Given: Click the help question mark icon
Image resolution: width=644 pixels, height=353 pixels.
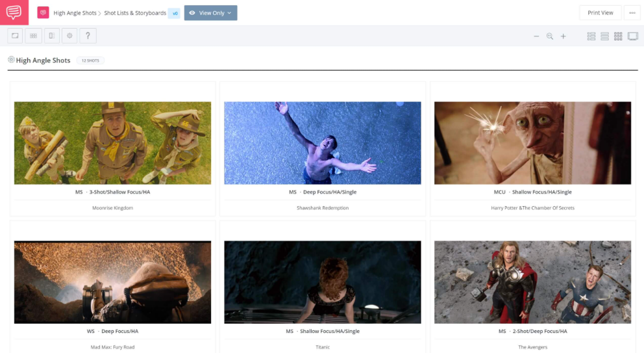Looking at the screenshot, I should click(88, 36).
